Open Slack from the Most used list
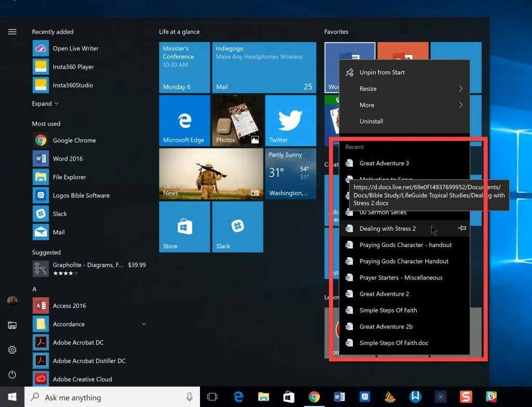 [x=89, y=214]
